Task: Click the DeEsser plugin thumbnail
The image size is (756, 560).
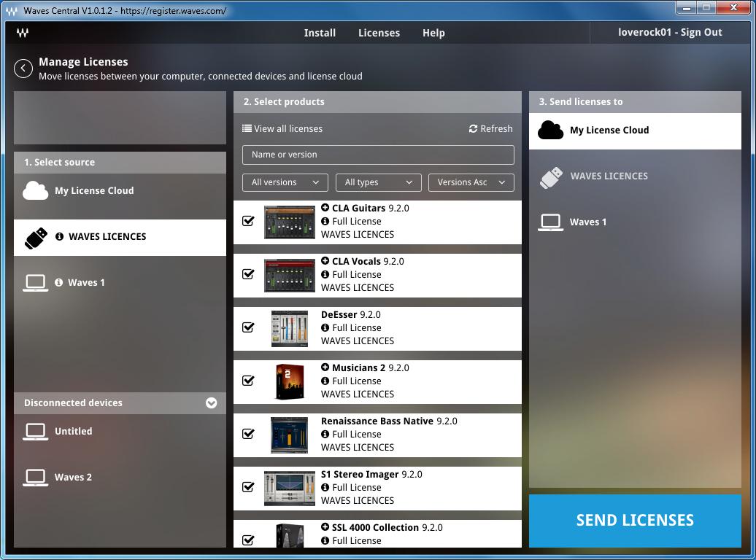Action: (x=289, y=329)
